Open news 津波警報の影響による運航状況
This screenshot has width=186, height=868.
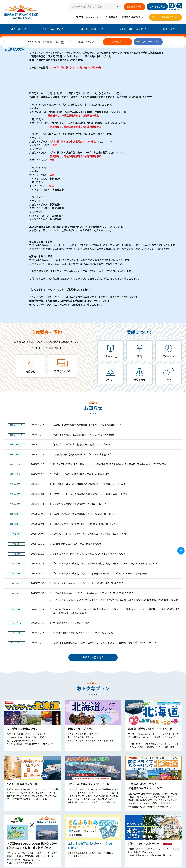[x=83, y=435]
